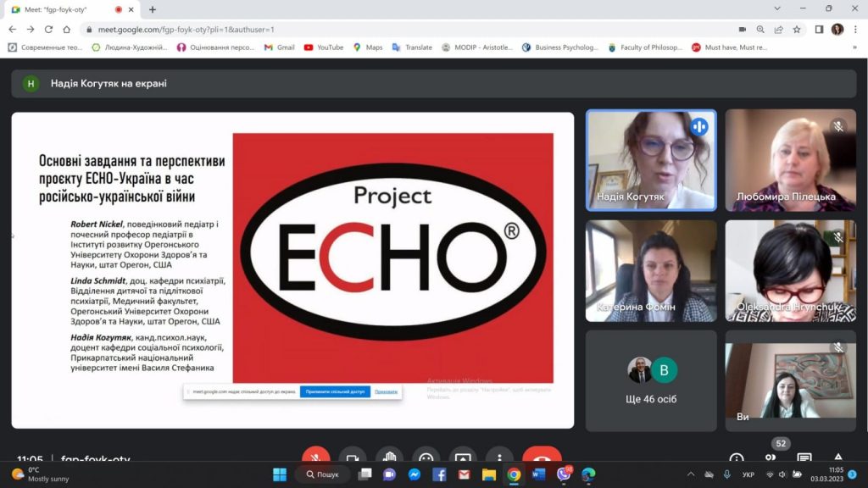Switch to the Meet 'fgp-foyk-oty' tab
Viewport: 868px width, 488px height.
[x=64, y=9]
